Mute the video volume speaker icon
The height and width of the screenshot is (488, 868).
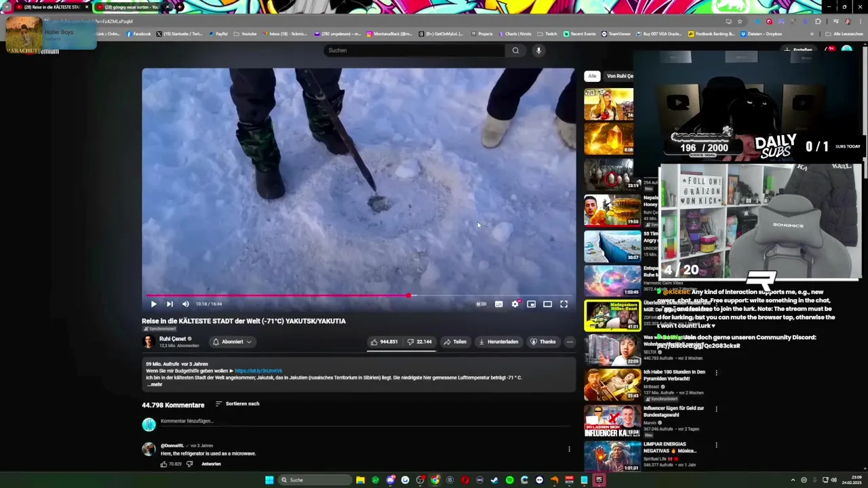tap(186, 304)
